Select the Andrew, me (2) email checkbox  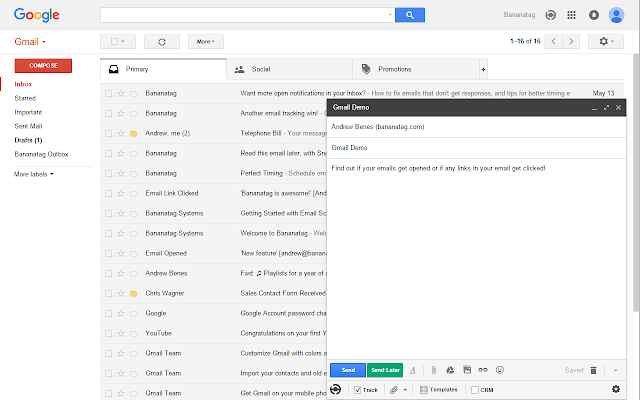tap(109, 133)
